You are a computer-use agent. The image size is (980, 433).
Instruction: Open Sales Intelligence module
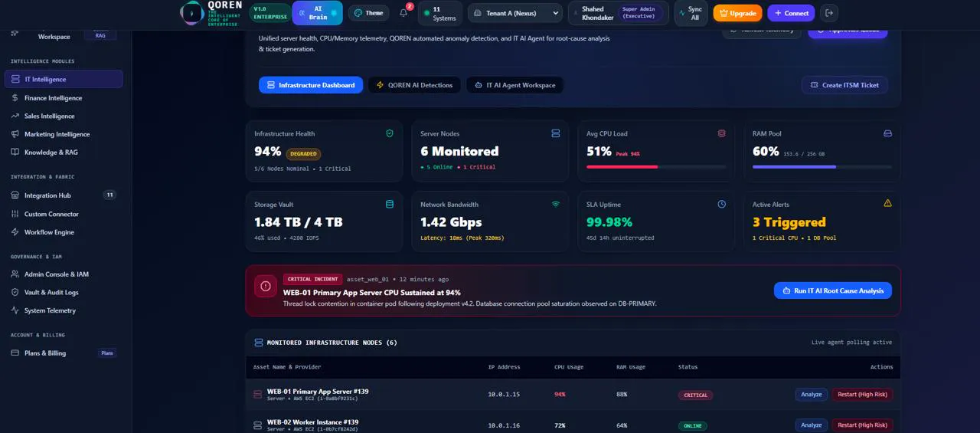pos(64,116)
